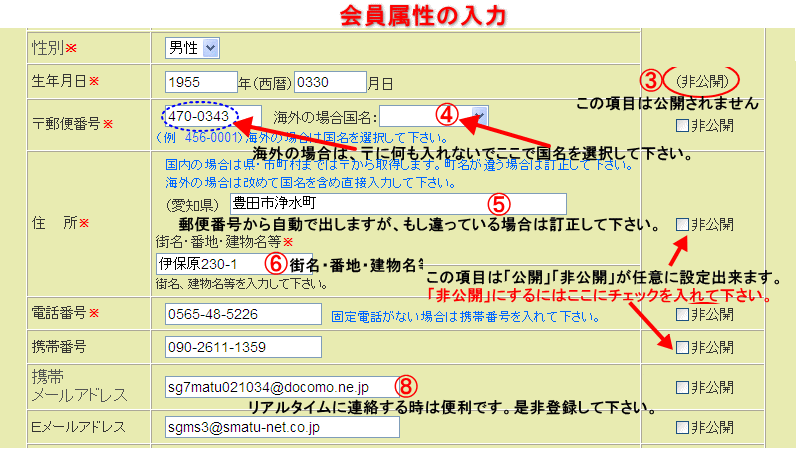The image size is (796, 449).
Task: Toggle 非公開 for mobile mail address
Action: (682, 387)
